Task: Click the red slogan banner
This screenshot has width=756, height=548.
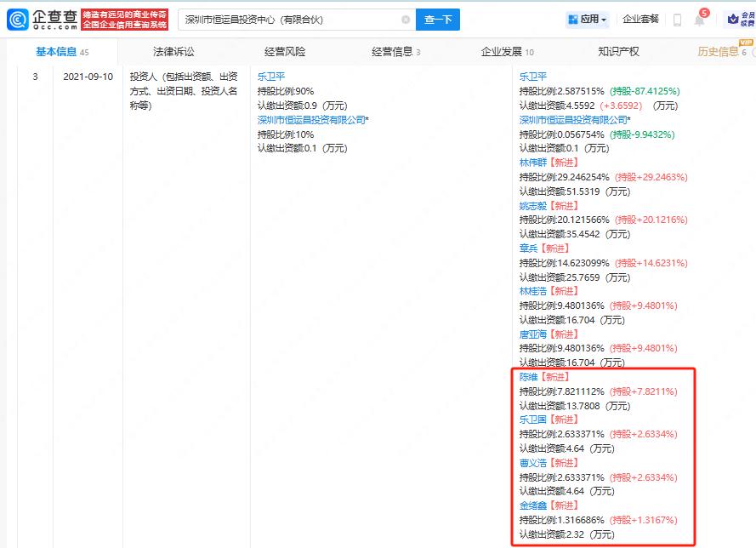Action: click(x=124, y=19)
